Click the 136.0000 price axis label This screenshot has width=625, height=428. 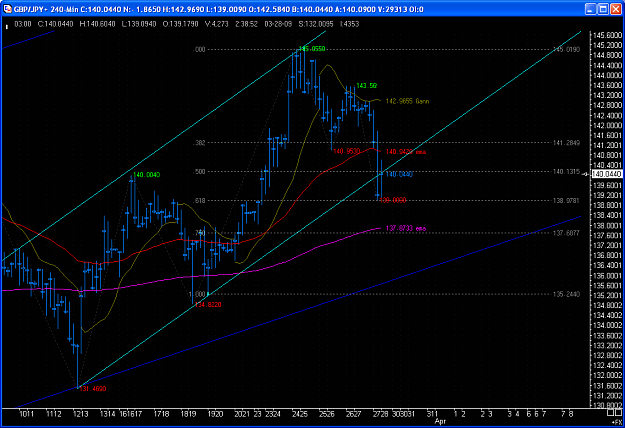point(607,275)
